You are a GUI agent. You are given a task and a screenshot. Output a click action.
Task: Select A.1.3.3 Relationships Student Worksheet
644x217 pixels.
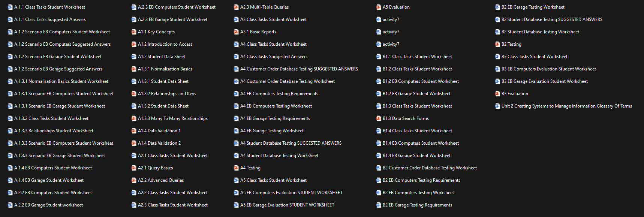click(x=54, y=131)
